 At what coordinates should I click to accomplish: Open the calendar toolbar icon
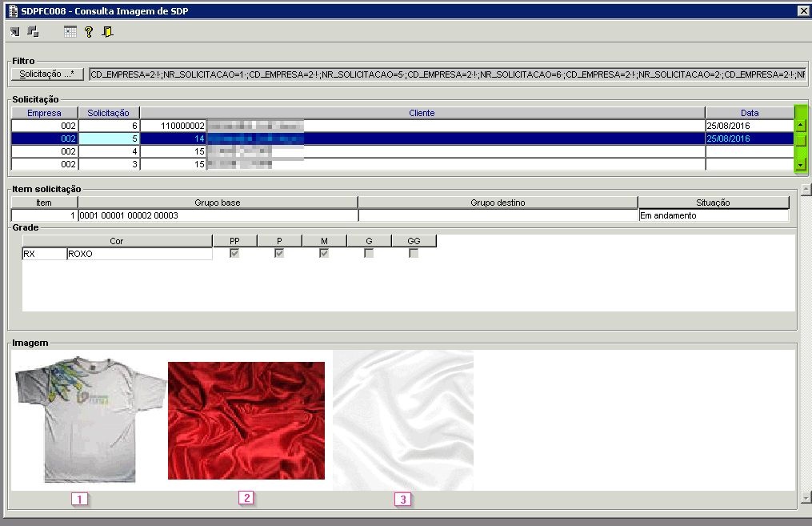[x=70, y=32]
